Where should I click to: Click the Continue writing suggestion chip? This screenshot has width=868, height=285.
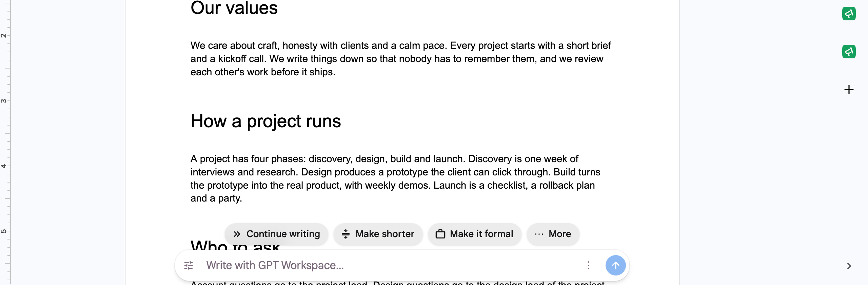point(276,234)
